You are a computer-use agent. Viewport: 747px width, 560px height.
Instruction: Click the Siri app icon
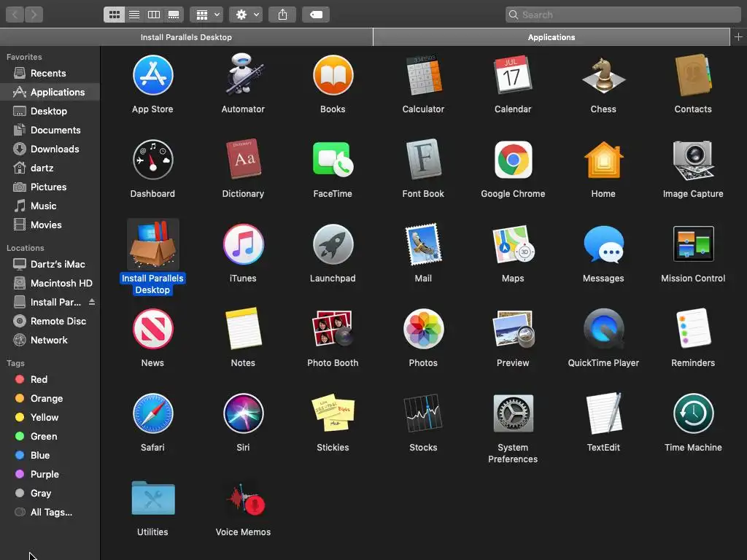(x=243, y=413)
